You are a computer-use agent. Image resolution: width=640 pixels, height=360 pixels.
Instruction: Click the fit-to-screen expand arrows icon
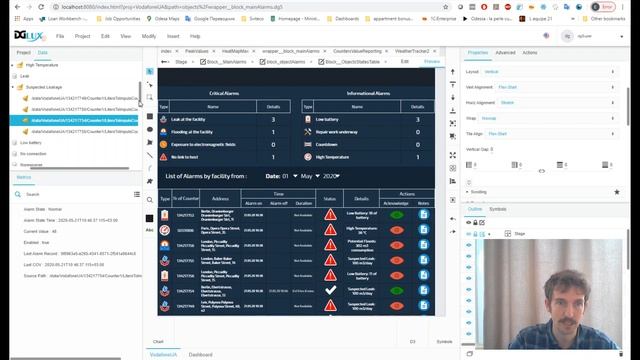pos(453,155)
